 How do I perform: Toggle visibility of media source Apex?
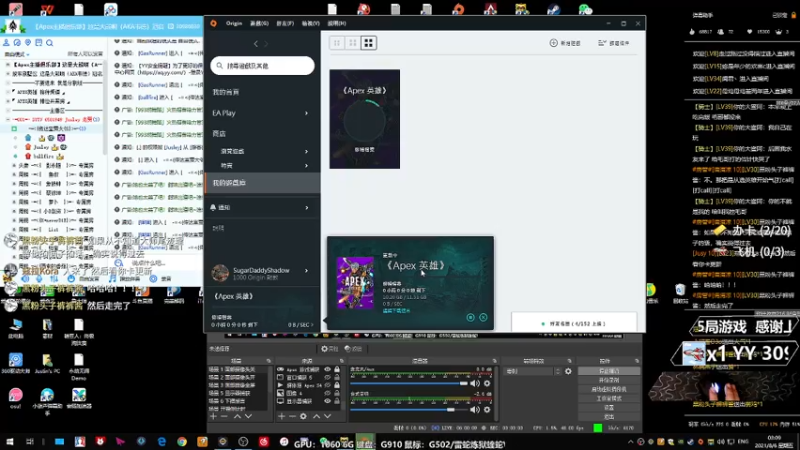328,385
